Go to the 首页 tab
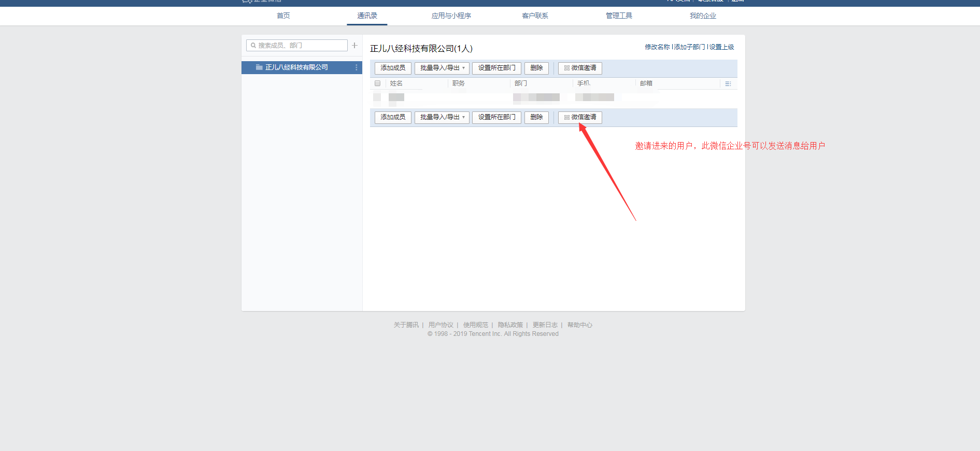Viewport: 980px width, 451px height. pyautogui.click(x=283, y=16)
